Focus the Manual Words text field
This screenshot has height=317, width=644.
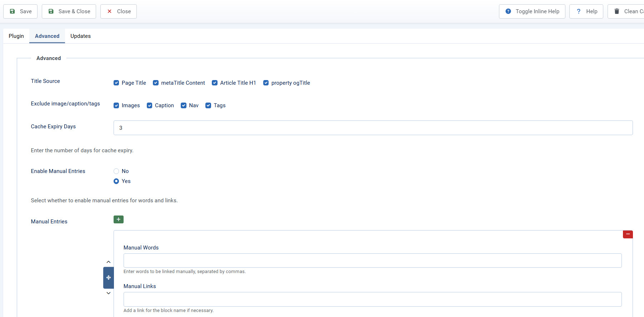(372, 261)
